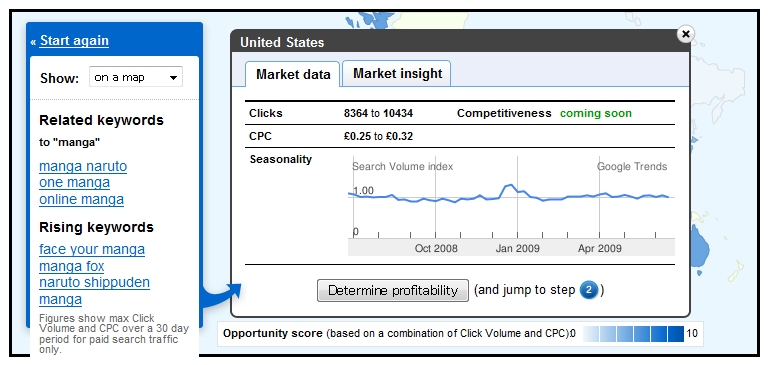This screenshot has height=365, width=768.
Task: Select 'naruto shippuden manga' rising keyword
Action: tap(95, 291)
